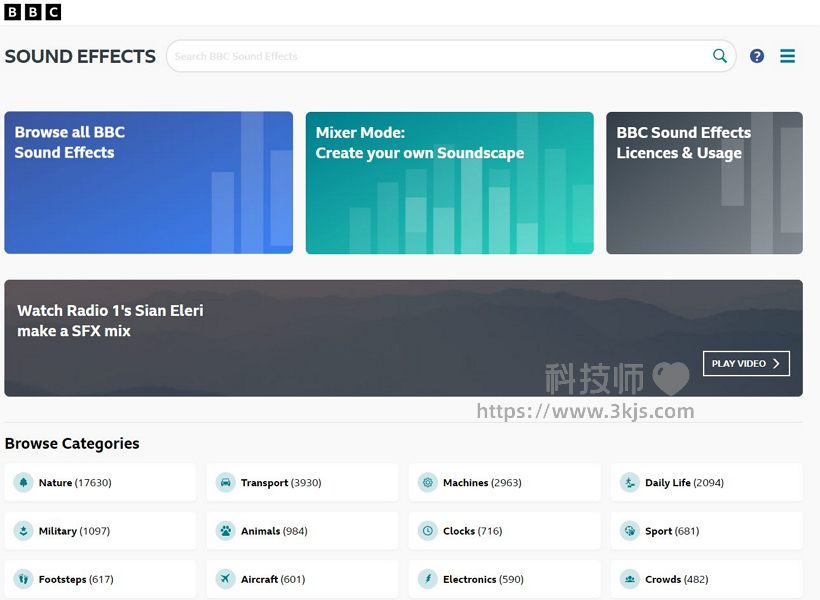The width and height of the screenshot is (820, 600).
Task: Open the Animals (984) category
Action: (x=302, y=530)
